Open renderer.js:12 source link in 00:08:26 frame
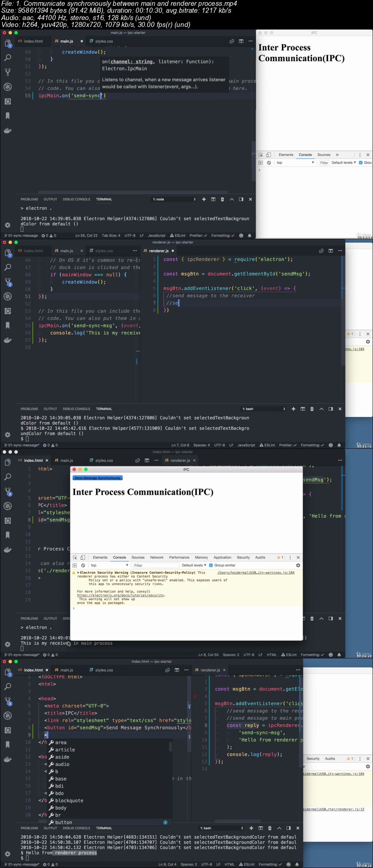373x868 pixels. tap(333, 809)
